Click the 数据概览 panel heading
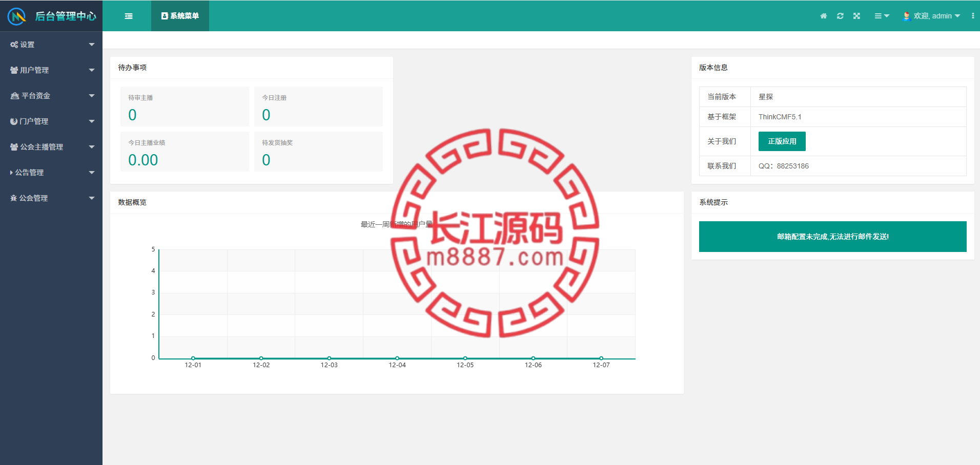The image size is (980, 465). point(132,202)
